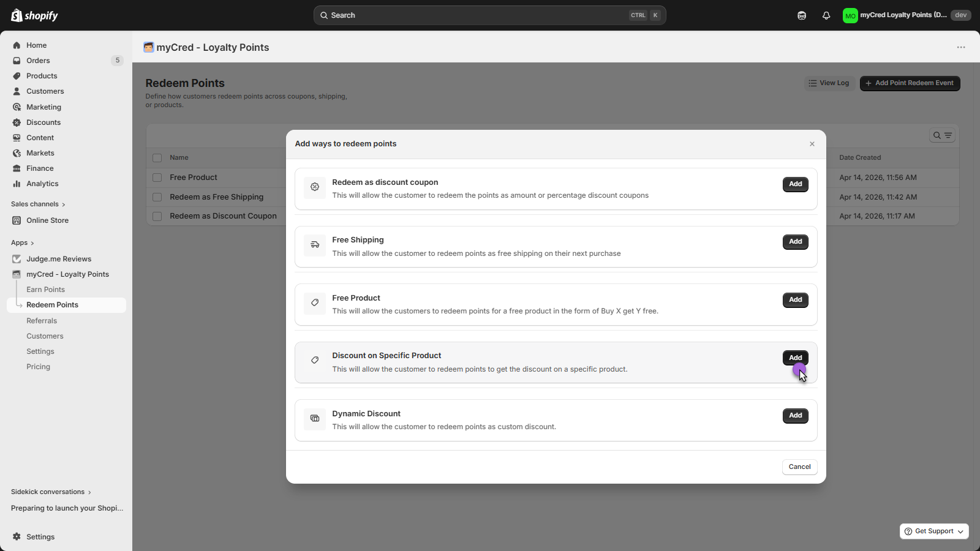Toggle the Redeem as Free Shipping checkbox
The width and height of the screenshot is (980, 551).
[x=157, y=197]
